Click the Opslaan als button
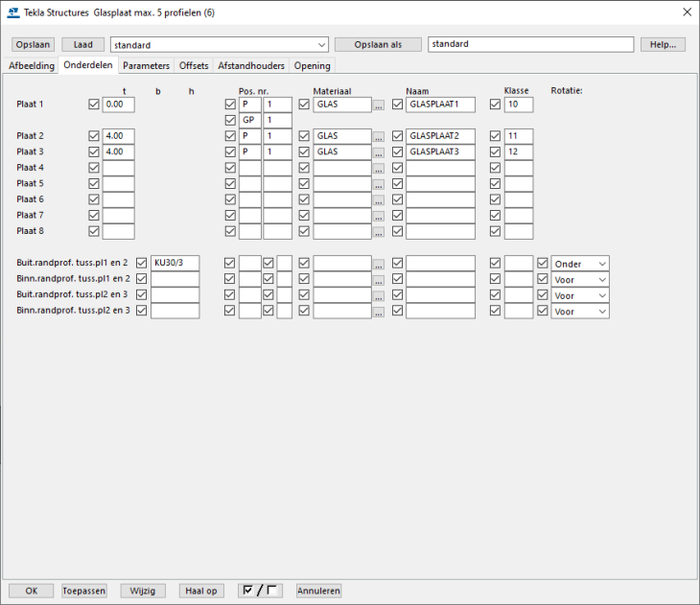 378,45
